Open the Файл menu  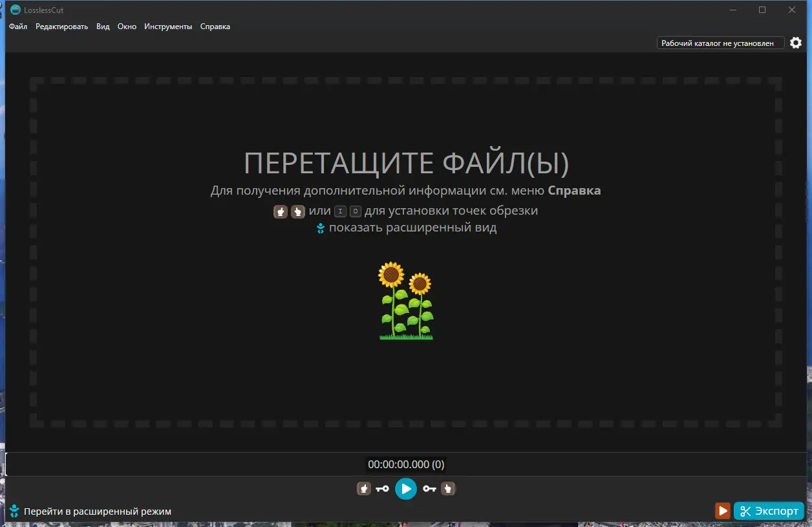pyautogui.click(x=17, y=27)
